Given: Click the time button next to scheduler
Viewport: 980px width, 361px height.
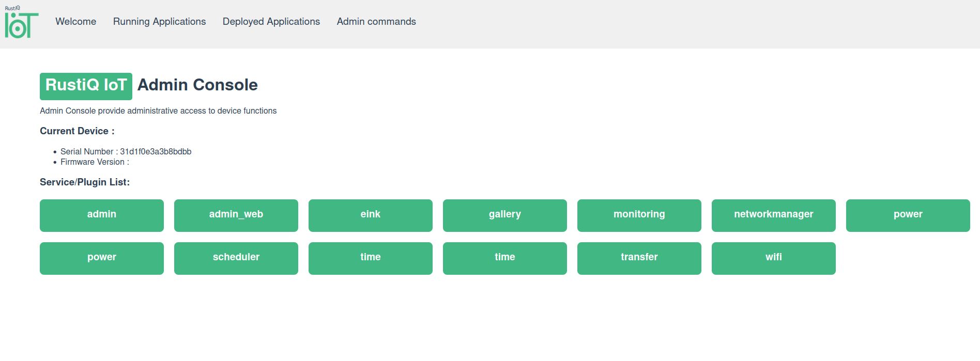Looking at the screenshot, I should tap(371, 258).
